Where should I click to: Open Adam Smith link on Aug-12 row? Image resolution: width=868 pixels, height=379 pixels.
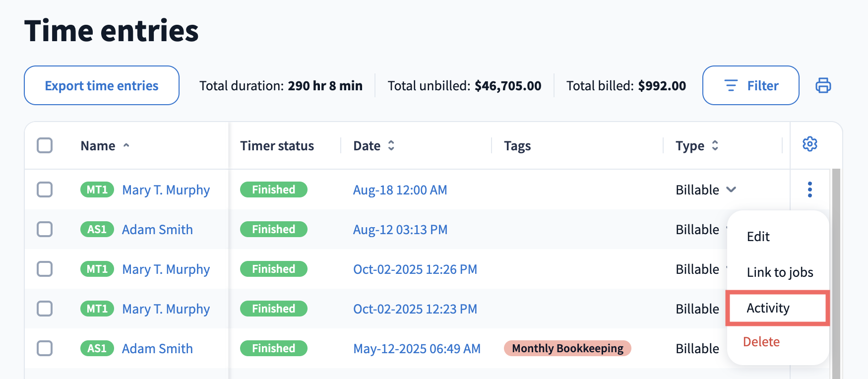[157, 229]
